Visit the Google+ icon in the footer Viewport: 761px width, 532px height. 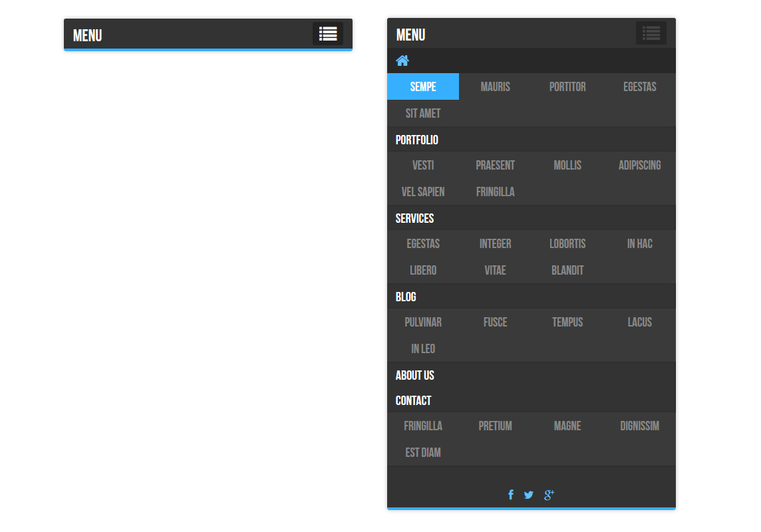coord(549,495)
